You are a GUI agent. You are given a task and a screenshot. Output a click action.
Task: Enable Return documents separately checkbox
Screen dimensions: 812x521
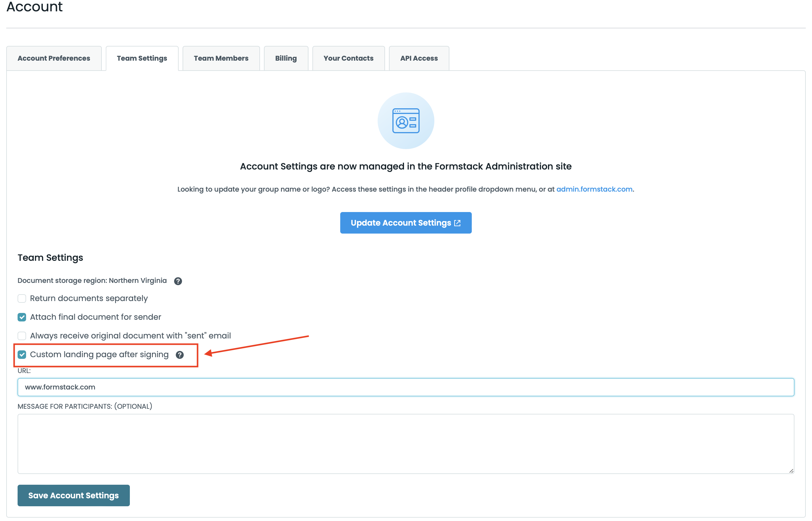[x=22, y=298]
